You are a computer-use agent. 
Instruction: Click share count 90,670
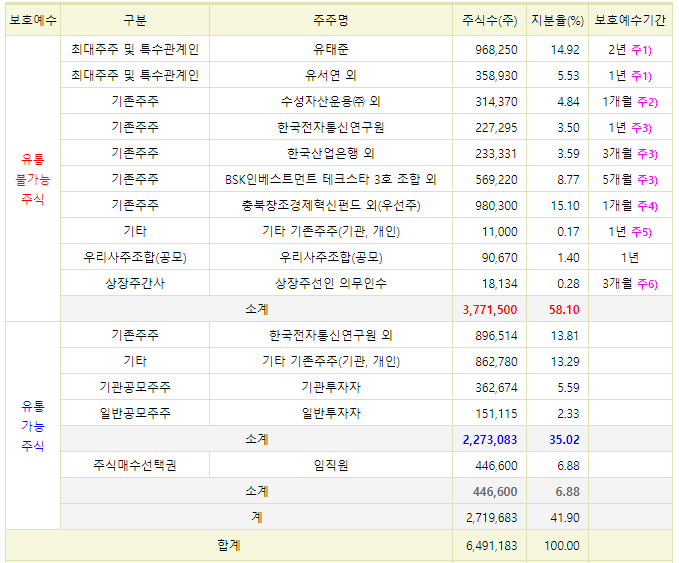500,258
